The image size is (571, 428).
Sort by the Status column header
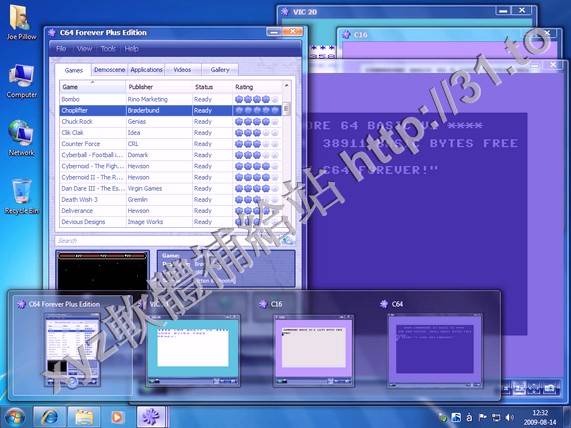212,87
